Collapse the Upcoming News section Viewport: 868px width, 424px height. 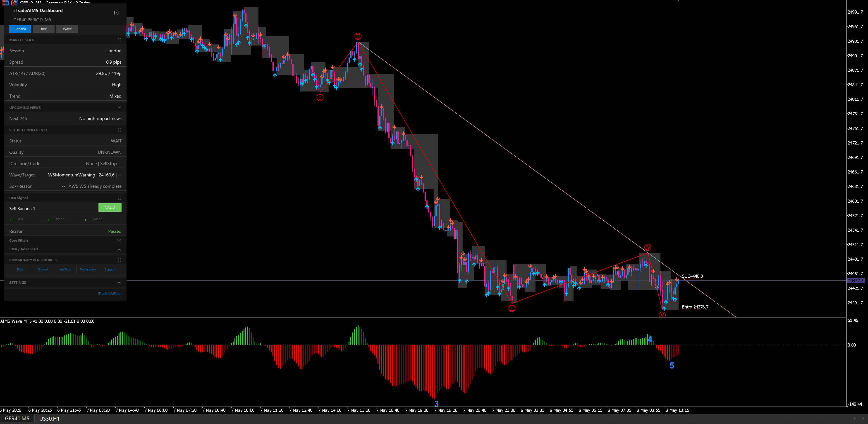119,108
